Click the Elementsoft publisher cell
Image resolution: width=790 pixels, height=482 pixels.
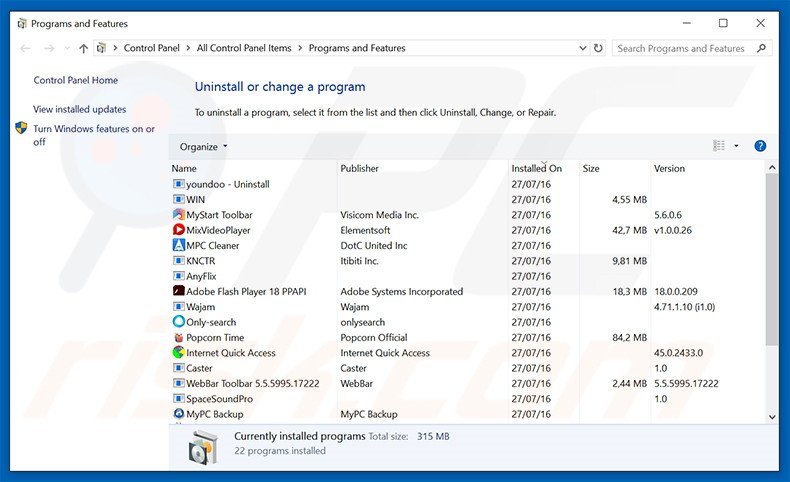point(365,230)
